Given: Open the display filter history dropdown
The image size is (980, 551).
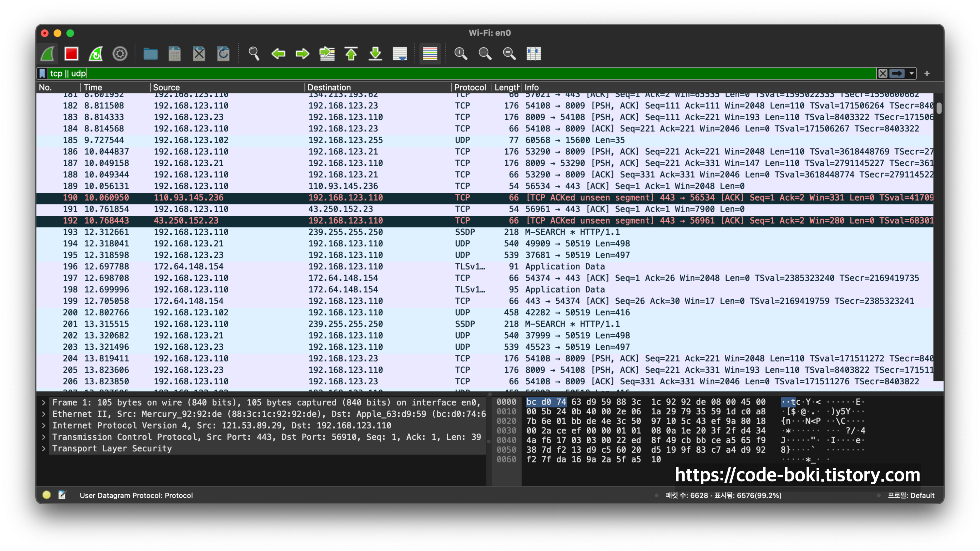Looking at the screenshot, I should 911,74.
